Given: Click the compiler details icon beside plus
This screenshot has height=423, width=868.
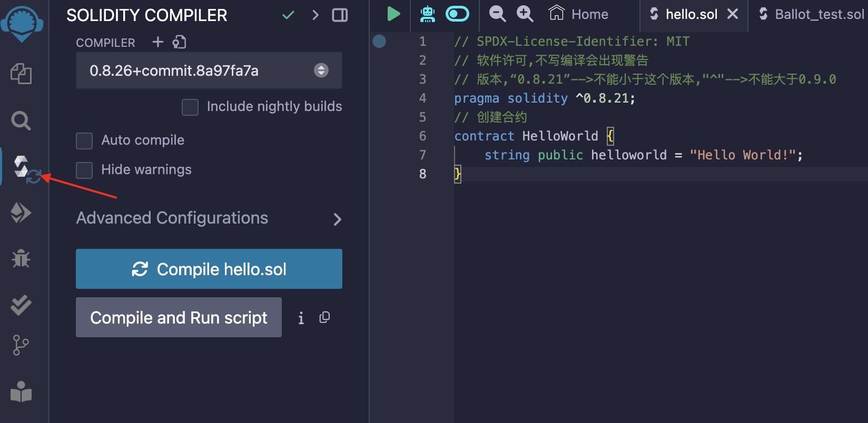Looking at the screenshot, I should (x=179, y=42).
